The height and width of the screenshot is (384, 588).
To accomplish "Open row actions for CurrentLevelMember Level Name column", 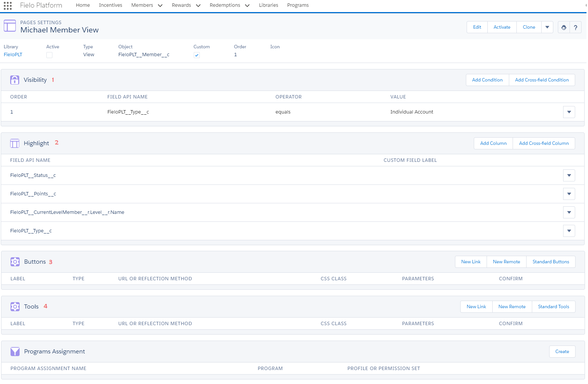I will (x=569, y=212).
